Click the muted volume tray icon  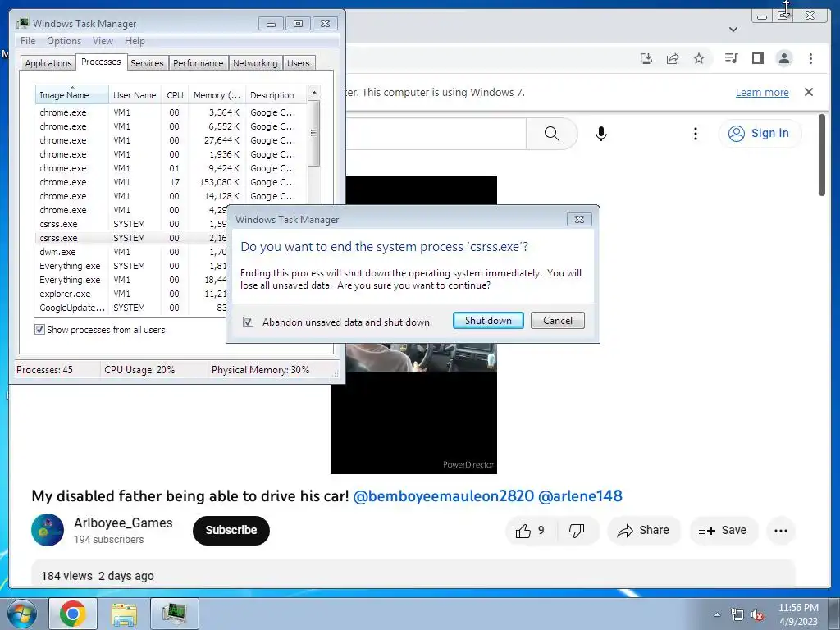tap(757, 614)
